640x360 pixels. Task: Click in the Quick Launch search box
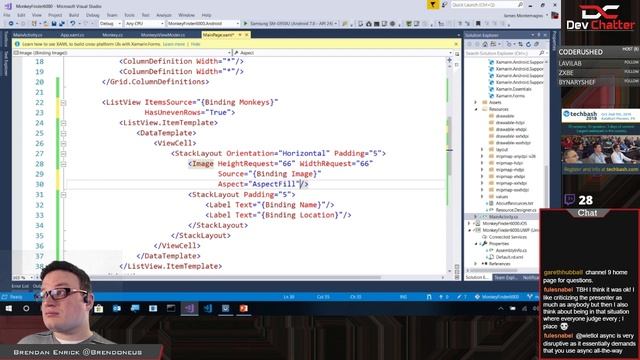[x=487, y=5]
